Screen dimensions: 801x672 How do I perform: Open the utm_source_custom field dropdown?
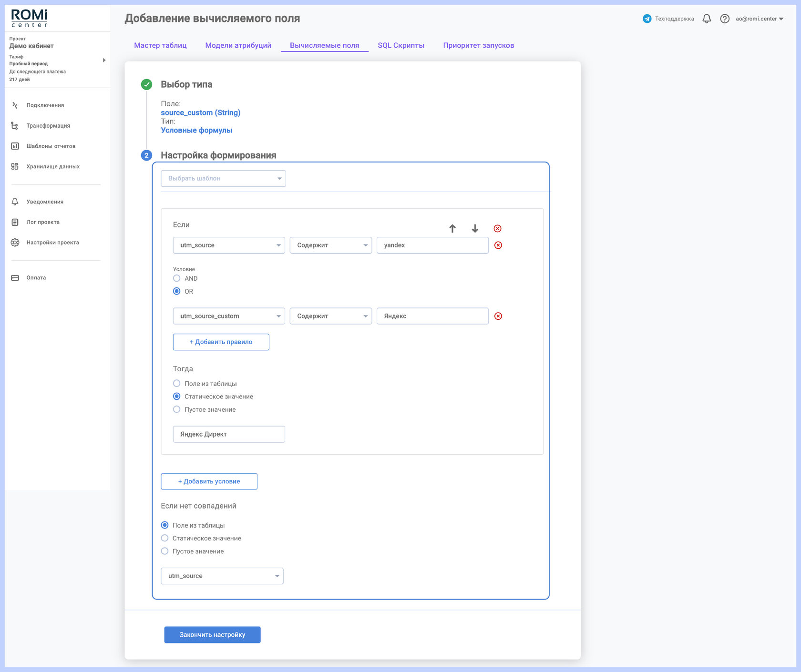click(x=229, y=316)
